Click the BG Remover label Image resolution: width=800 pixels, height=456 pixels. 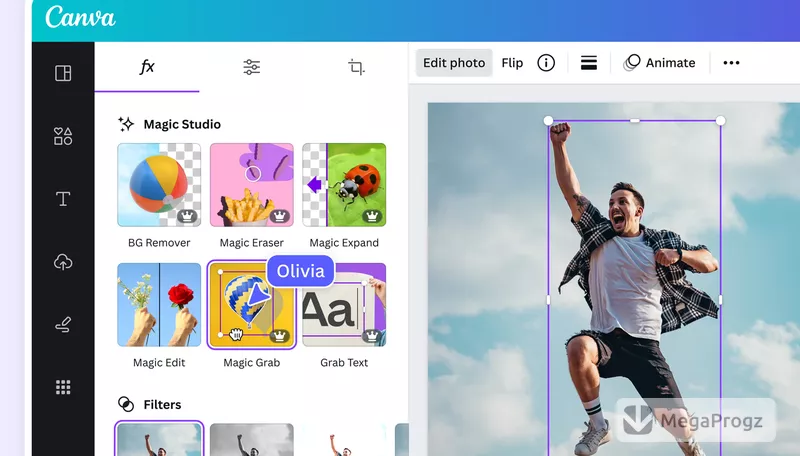click(x=159, y=243)
